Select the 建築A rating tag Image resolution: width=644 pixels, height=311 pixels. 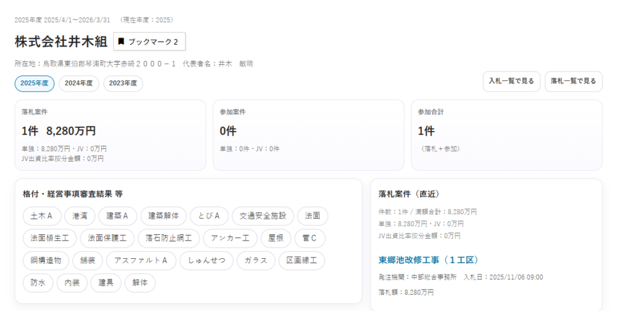(118, 216)
